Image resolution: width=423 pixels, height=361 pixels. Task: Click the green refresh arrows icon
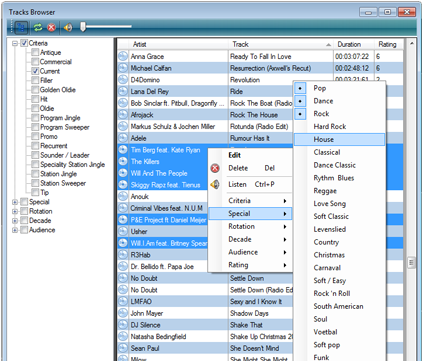pyautogui.click(x=38, y=27)
